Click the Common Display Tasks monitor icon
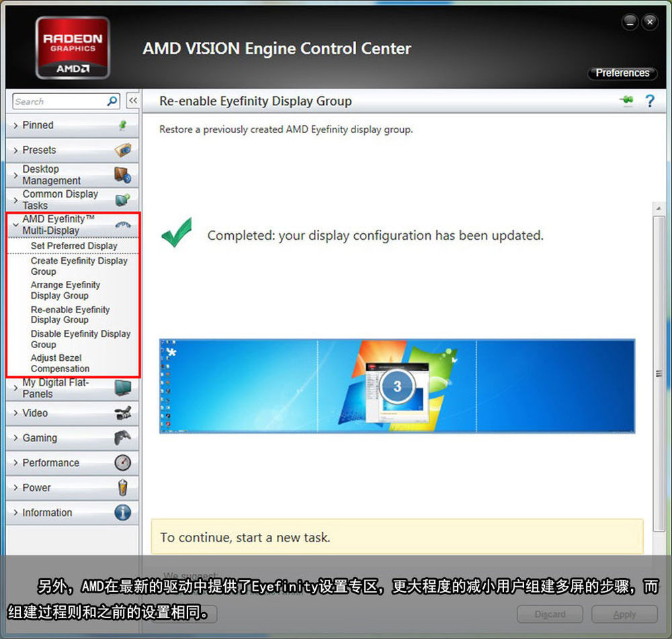 click(123, 200)
